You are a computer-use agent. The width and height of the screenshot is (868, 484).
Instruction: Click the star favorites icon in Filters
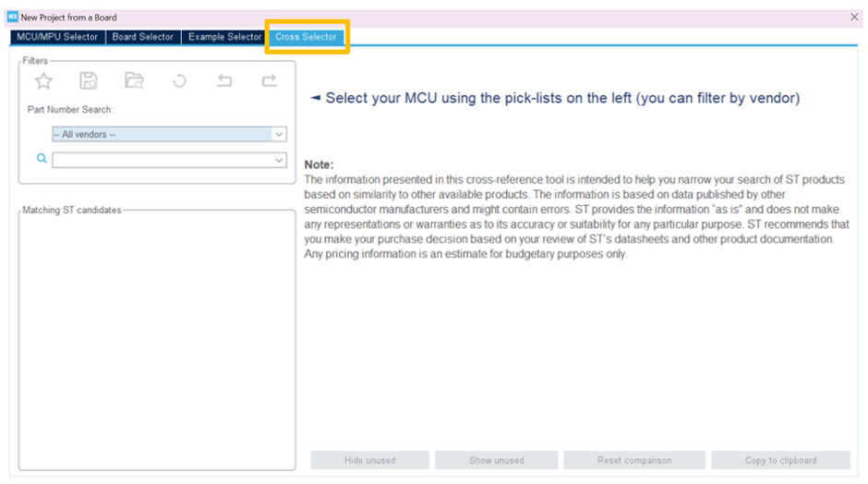pos(43,81)
